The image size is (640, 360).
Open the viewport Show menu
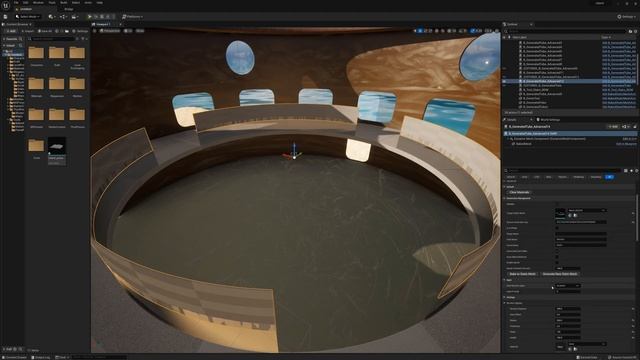pyautogui.click(x=140, y=31)
